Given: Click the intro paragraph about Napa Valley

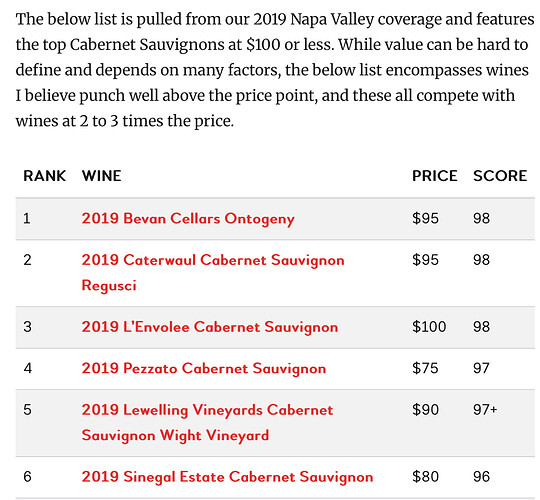Looking at the screenshot, I should pyautogui.click(x=274, y=70).
